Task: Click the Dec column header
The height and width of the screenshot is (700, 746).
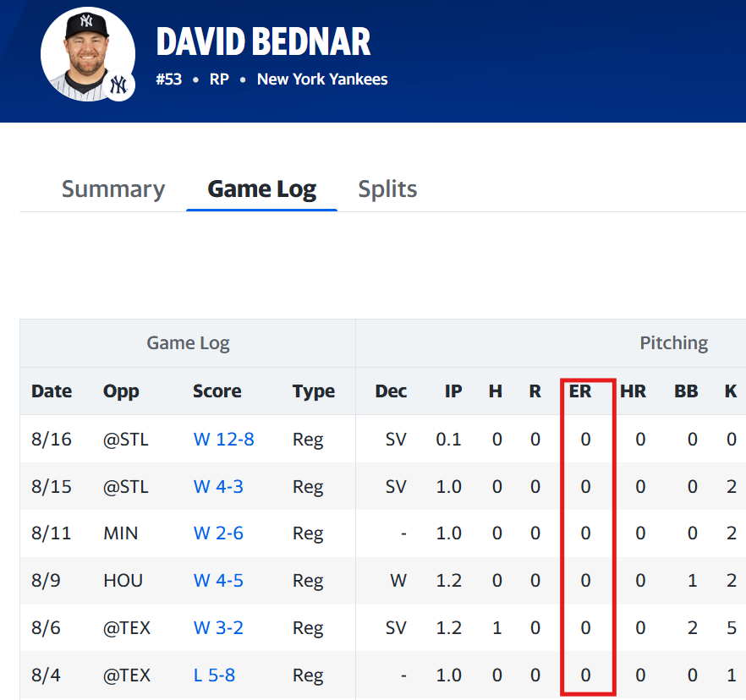Action: pyautogui.click(x=391, y=391)
